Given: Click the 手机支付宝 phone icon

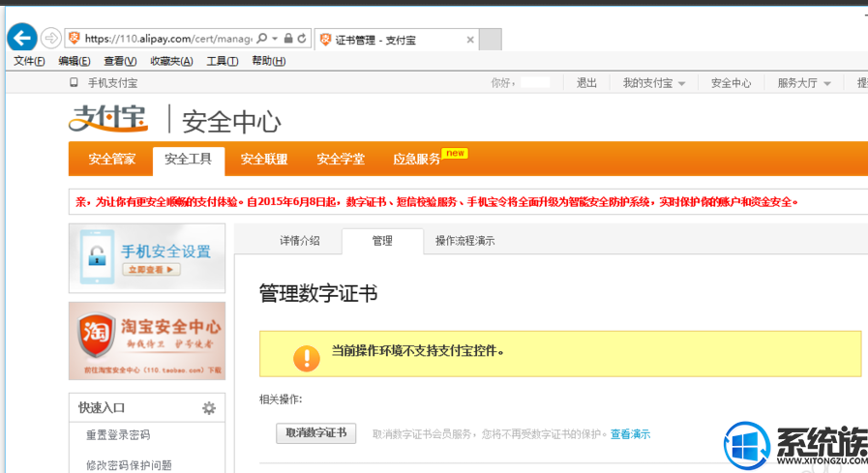Looking at the screenshot, I should [x=74, y=83].
